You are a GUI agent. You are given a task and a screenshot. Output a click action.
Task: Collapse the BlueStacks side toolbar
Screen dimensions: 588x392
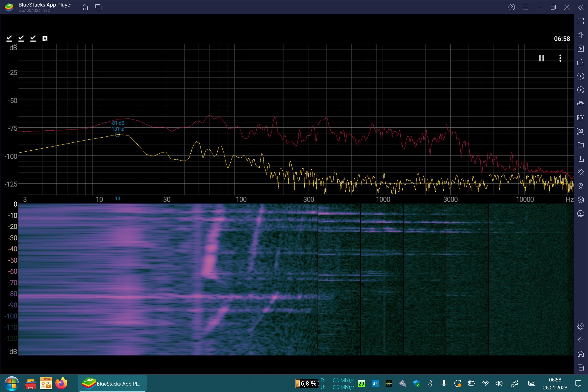(x=581, y=7)
